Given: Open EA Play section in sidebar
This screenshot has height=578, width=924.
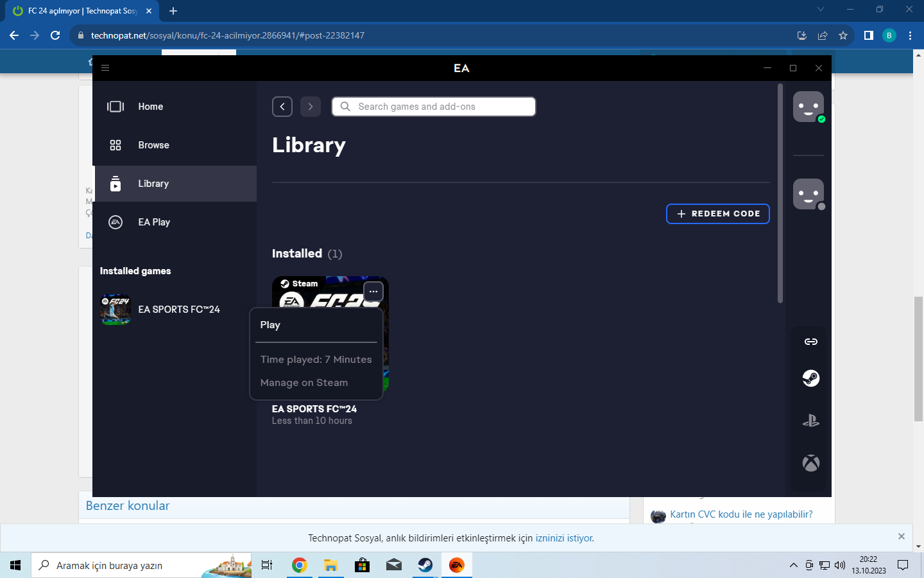Looking at the screenshot, I should pos(175,222).
